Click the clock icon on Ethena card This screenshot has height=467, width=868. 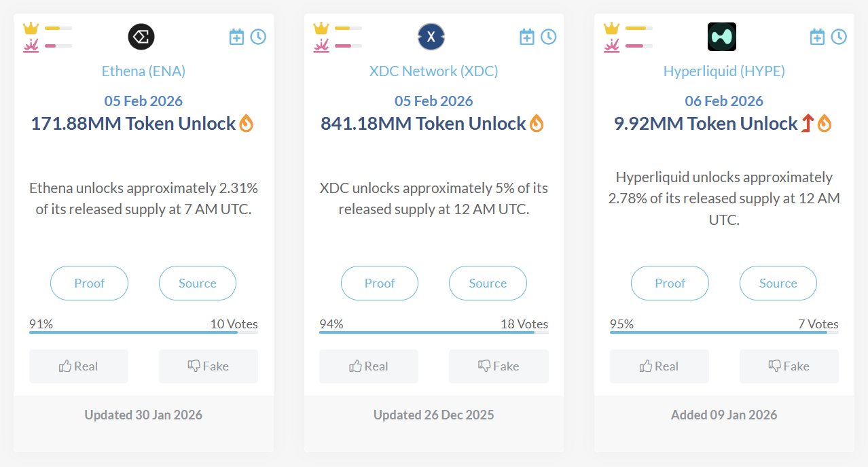[x=258, y=37]
